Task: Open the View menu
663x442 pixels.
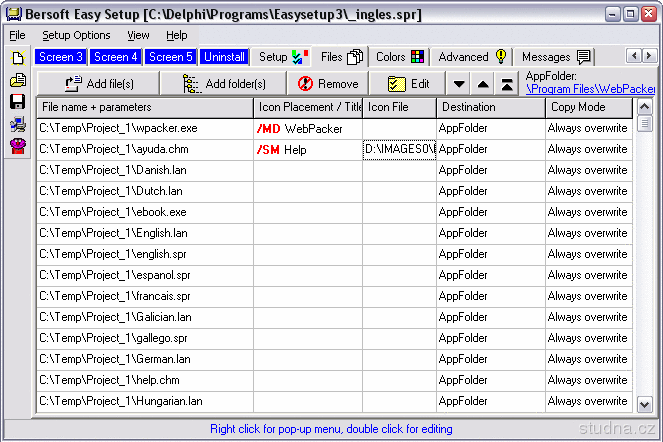Action: 138,35
